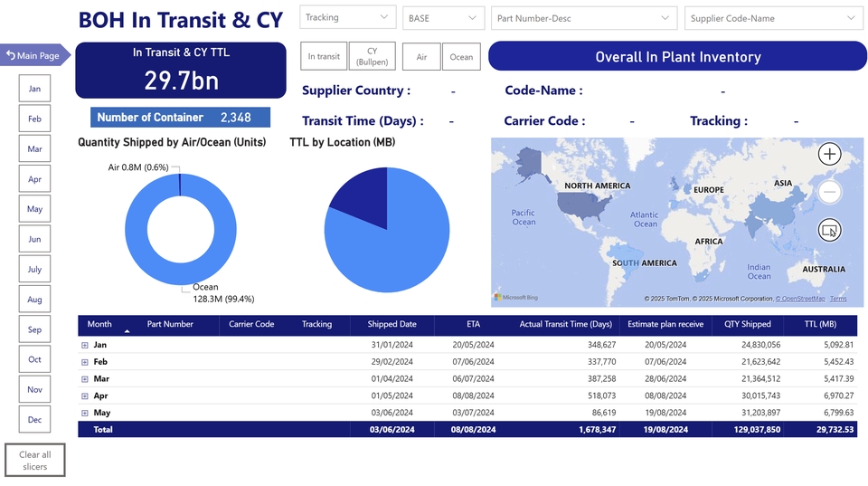The width and height of the screenshot is (868, 486).
Task: Activate the map selection tool icon
Action: (829, 230)
